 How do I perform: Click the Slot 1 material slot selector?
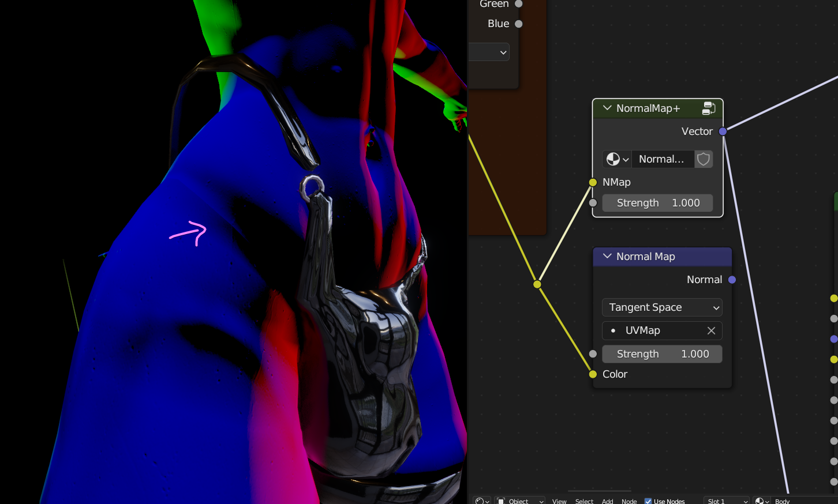[x=726, y=501]
